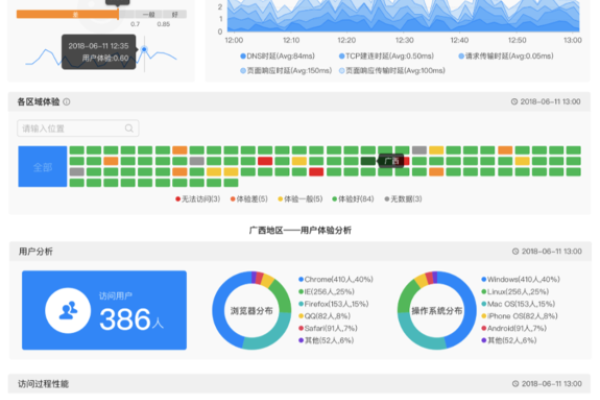Click the 用户体验:0.60 tooltip
600x400 pixels.
(x=99, y=52)
